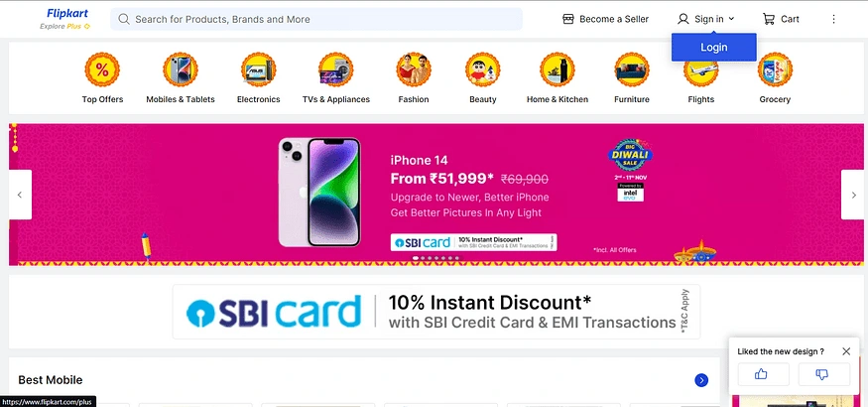Open the Home & Kitchen category
868x407 pixels.
558,78
